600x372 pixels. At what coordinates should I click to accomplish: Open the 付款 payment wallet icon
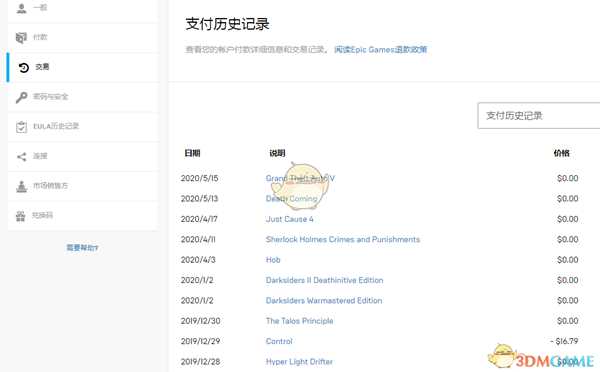click(x=21, y=37)
